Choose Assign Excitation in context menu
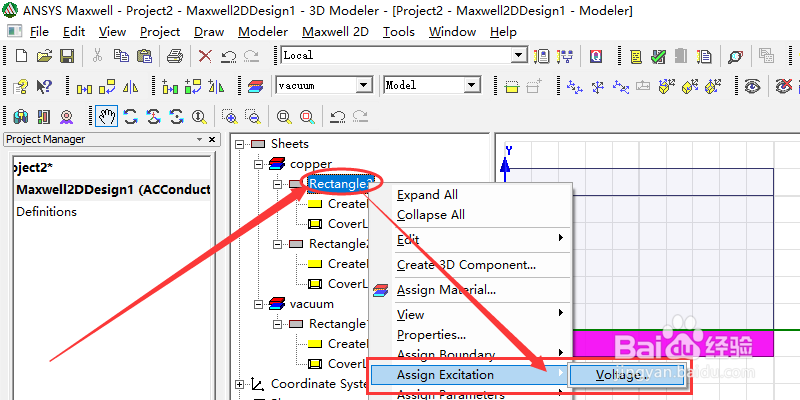Viewport: 800px width, 400px height. [x=469, y=375]
